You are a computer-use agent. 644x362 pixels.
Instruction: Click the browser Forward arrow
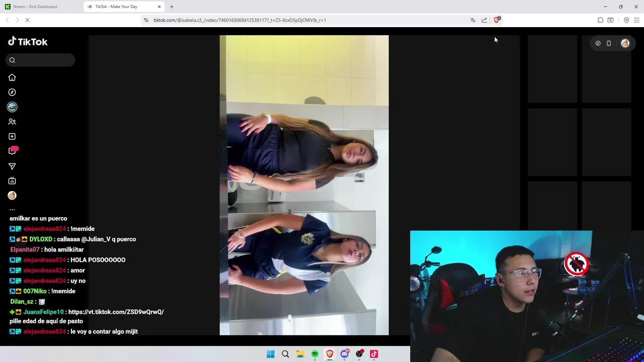point(17,20)
